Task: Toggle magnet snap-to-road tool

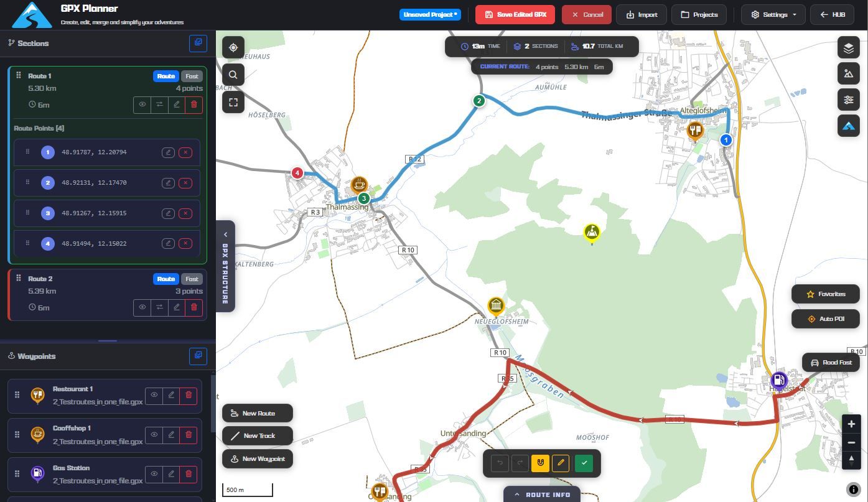Action: (x=540, y=463)
